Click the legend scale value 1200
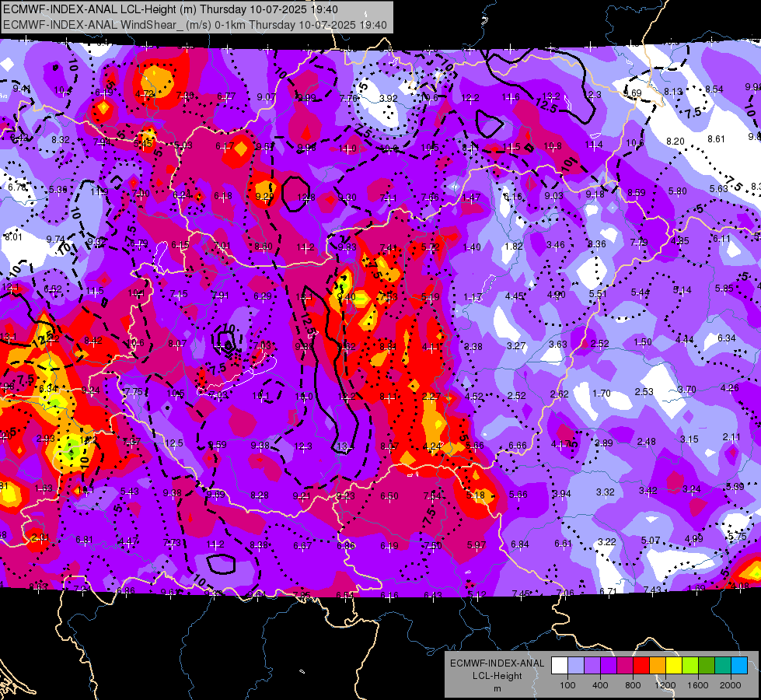761x700 pixels. (x=665, y=685)
